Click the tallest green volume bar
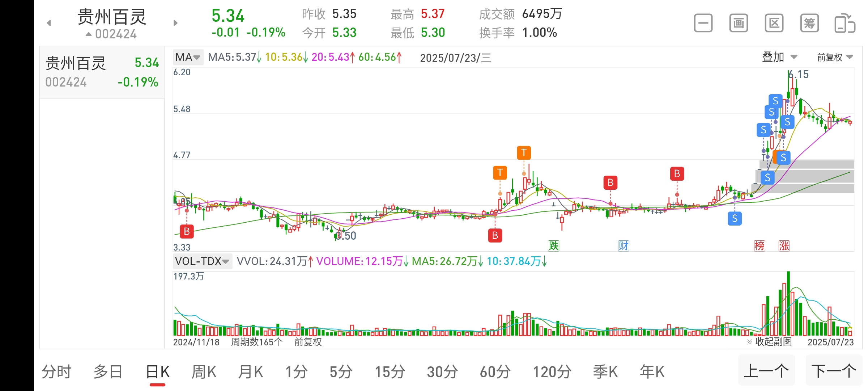The image size is (868, 391). [788, 303]
